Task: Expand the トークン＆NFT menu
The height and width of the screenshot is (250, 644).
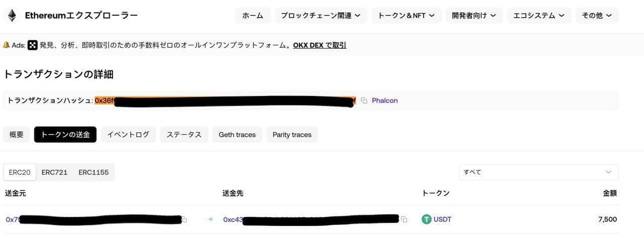Action: coord(407,16)
